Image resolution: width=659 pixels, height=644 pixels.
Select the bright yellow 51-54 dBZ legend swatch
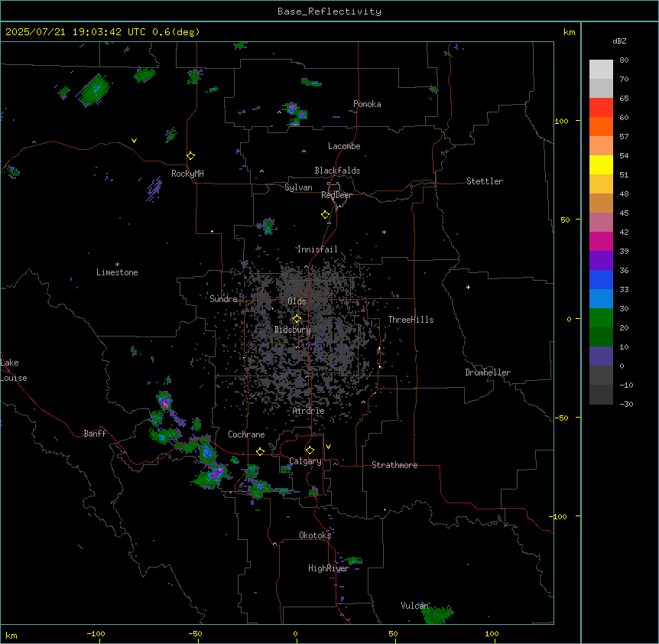click(601, 165)
